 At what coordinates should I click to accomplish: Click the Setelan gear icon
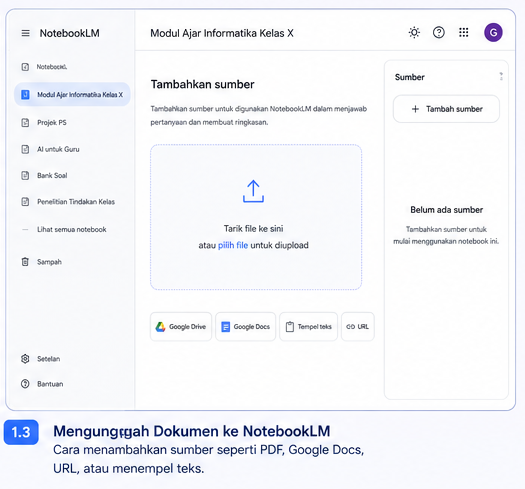point(25,359)
